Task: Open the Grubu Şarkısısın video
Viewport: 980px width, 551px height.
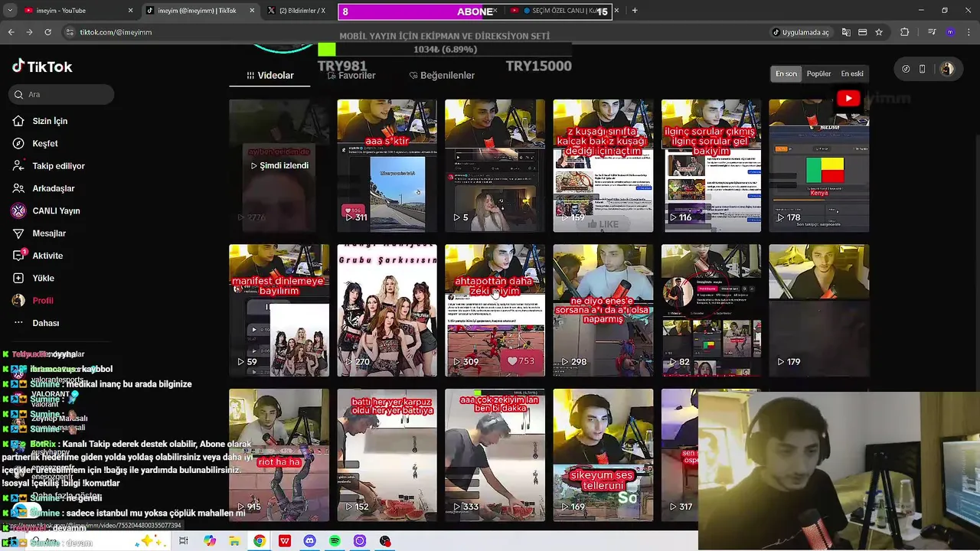Action: click(x=387, y=311)
